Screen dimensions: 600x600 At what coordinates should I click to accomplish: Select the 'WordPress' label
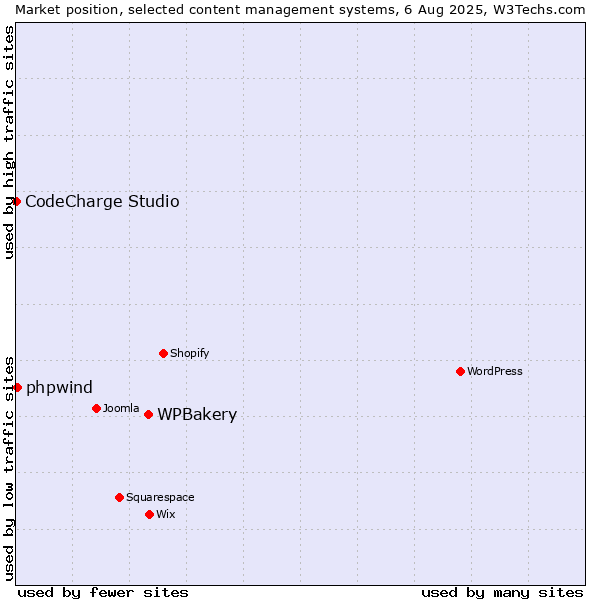click(495, 371)
